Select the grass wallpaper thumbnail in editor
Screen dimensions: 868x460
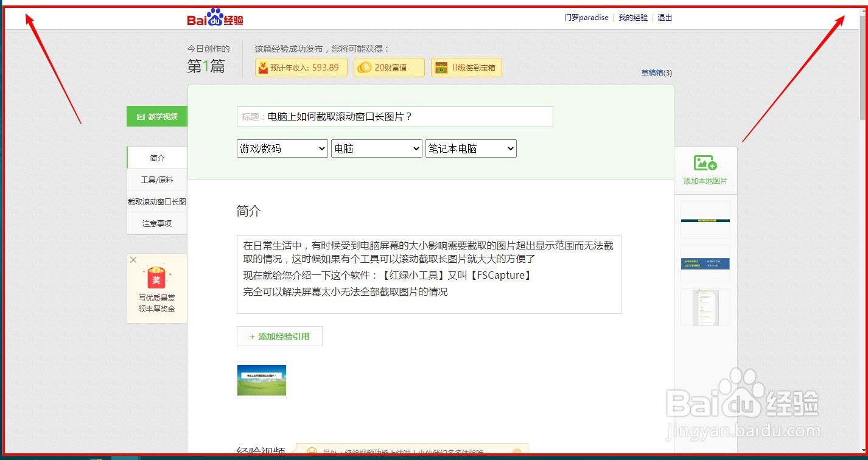261,380
